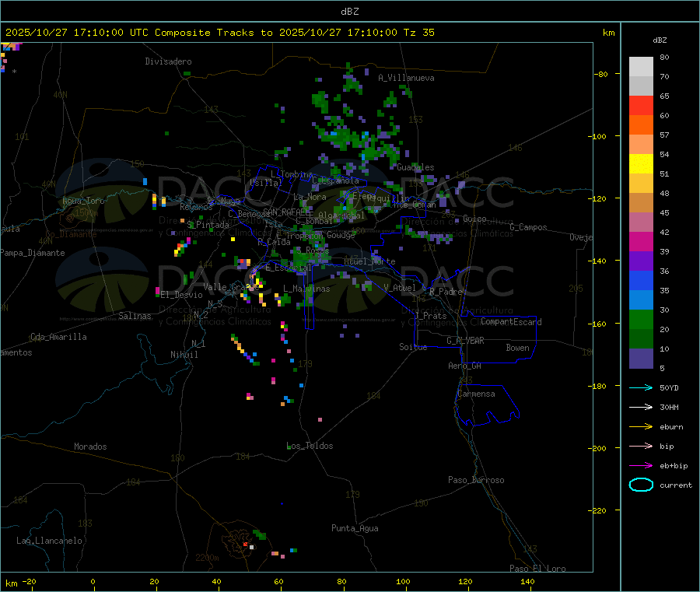Viewport: 700px width, 592px height.
Task: Click the green 20 dBZ color swatch
Action: click(x=641, y=319)
